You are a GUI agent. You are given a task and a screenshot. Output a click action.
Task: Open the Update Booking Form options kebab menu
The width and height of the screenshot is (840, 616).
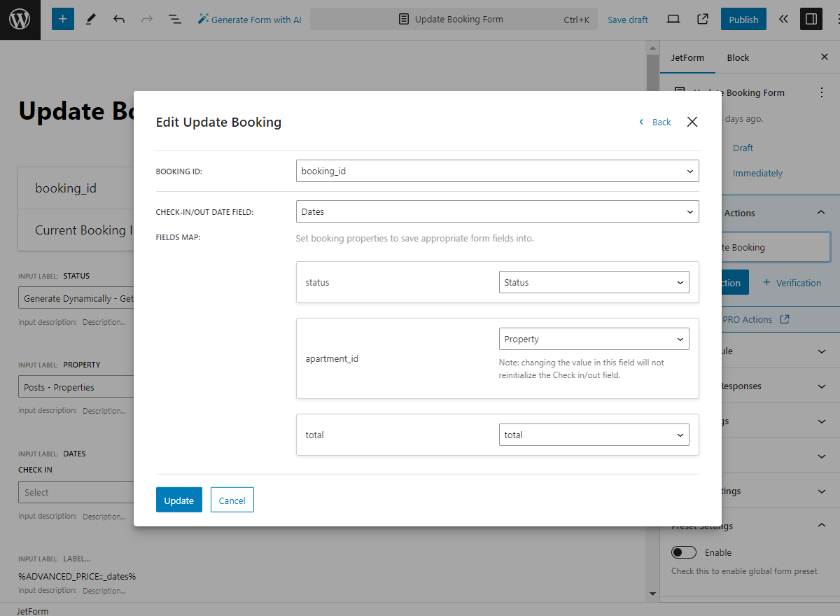point(822,92)
